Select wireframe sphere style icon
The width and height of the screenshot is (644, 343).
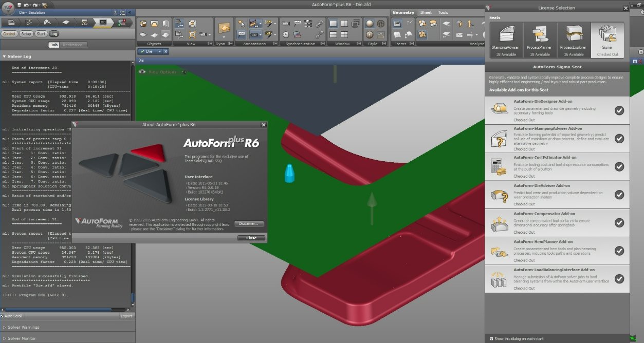(x=381, y=24)
